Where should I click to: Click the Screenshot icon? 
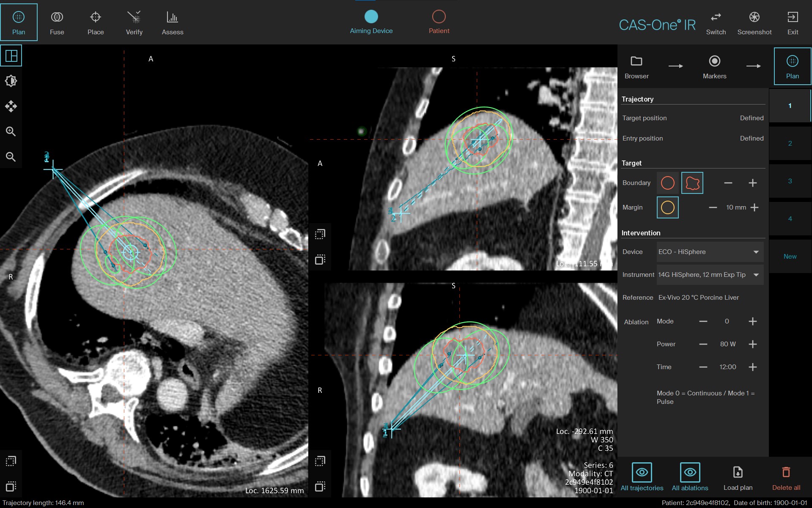(754, 22)
